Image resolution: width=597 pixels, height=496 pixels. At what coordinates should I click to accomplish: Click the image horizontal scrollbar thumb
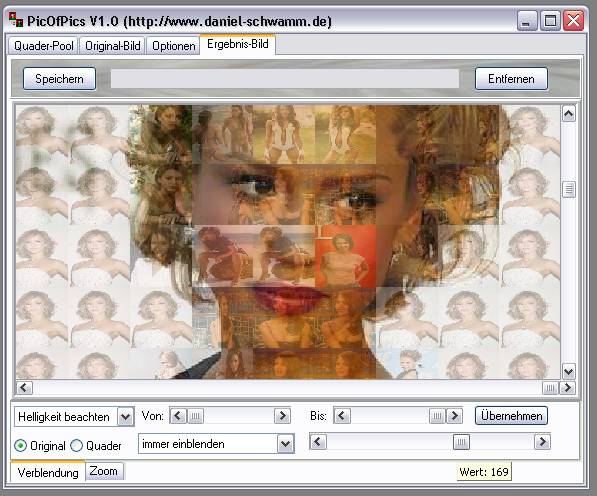click(x=550, y=388)
